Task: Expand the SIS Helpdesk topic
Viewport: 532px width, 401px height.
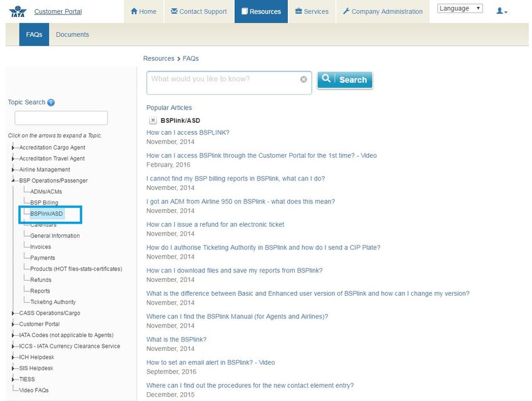Action: point(13,368)
